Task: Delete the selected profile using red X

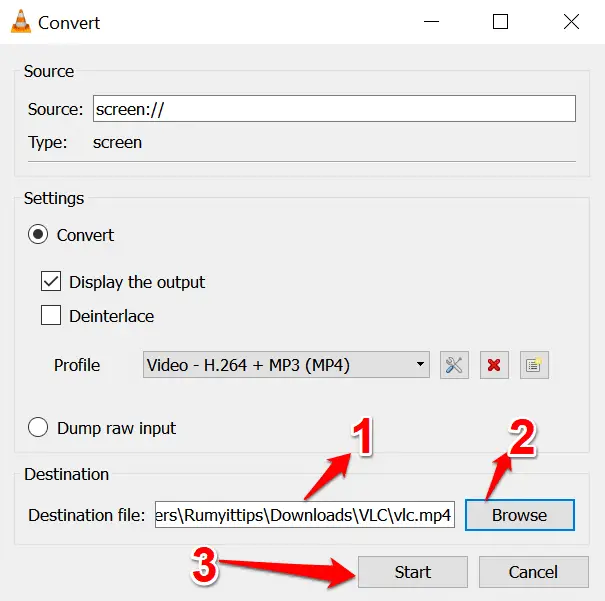Action: coord(493,365)
